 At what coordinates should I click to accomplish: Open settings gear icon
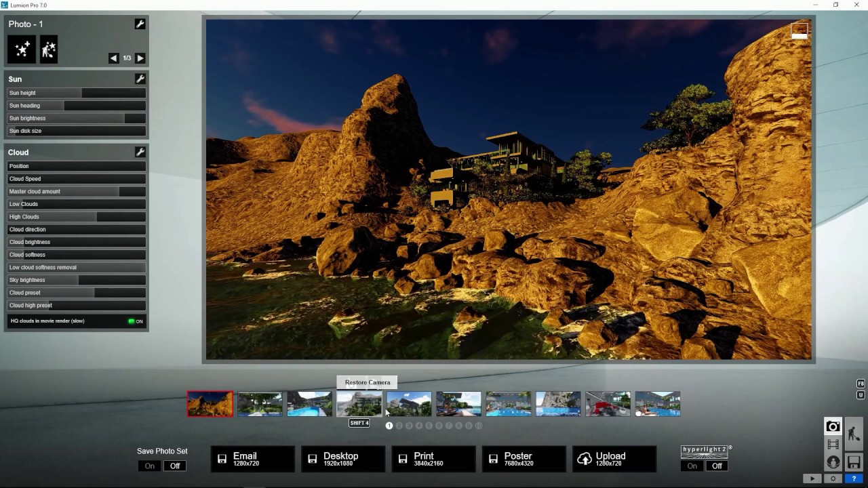[833, 479]
